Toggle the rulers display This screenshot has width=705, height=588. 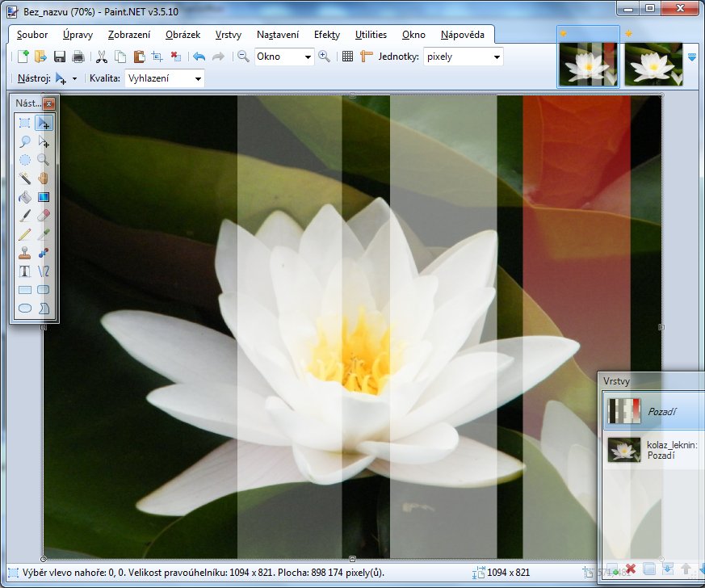367,57
